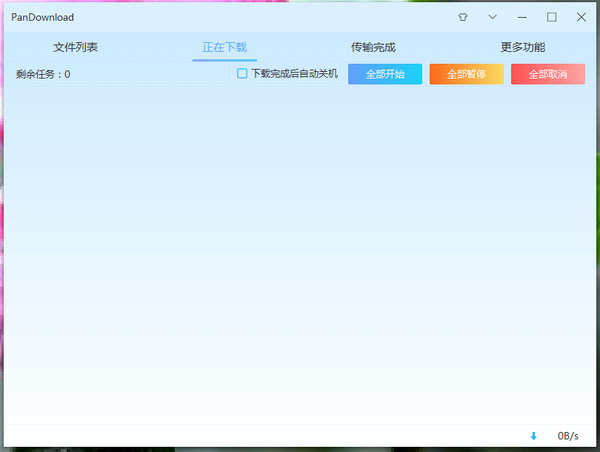This screenshot has height=452, width=600.
Task: Click the red 全部取消 button
Action: [x=548, y=74]
